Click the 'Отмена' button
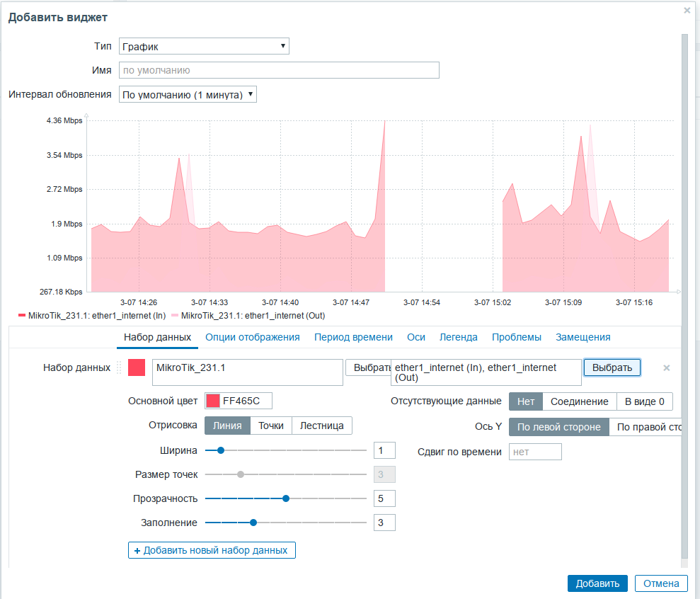Image resolution: width=700 pixels, height=599 pixels. 661,583
